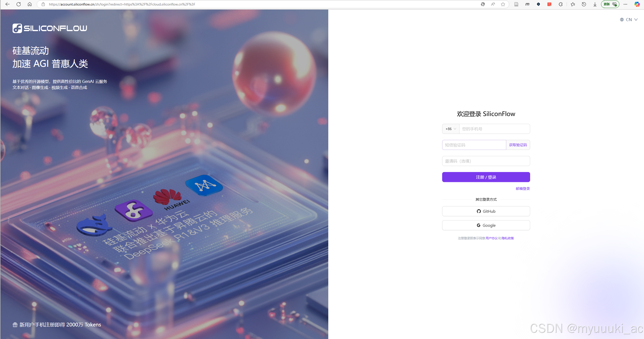Open the favorites list icon
The height and width of the screenshot is (339, 644).
(x=573, y=4)
